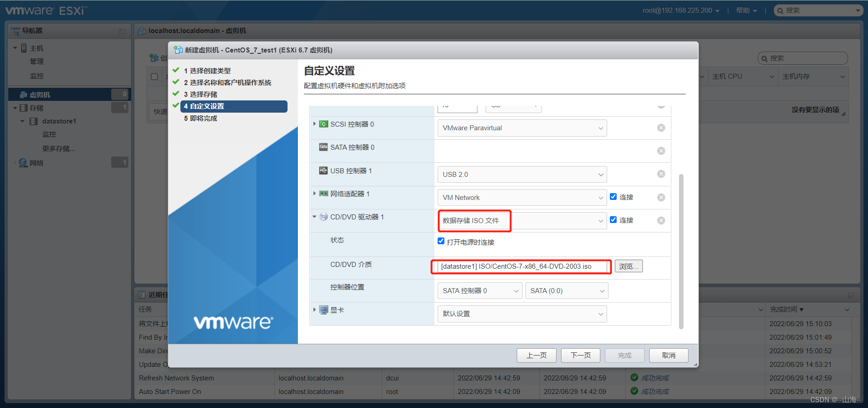Open the root@192.168.225.200 user menu
Screen dimensions: 868x408
pos(681,10)
